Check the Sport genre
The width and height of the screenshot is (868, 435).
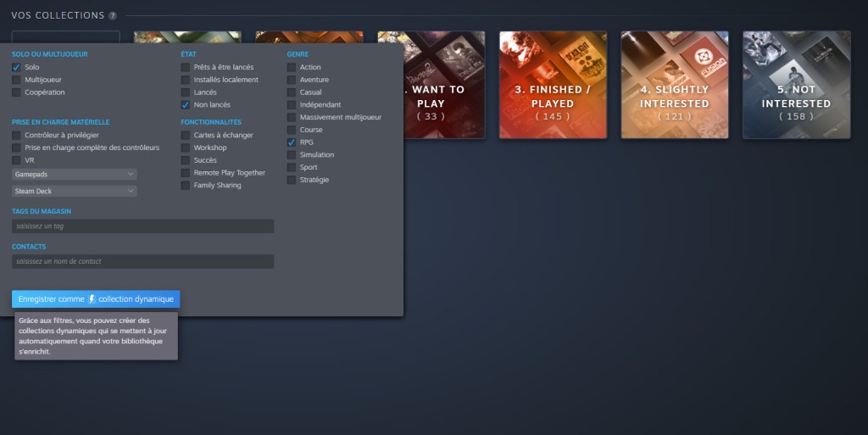(x=292, y=167)
